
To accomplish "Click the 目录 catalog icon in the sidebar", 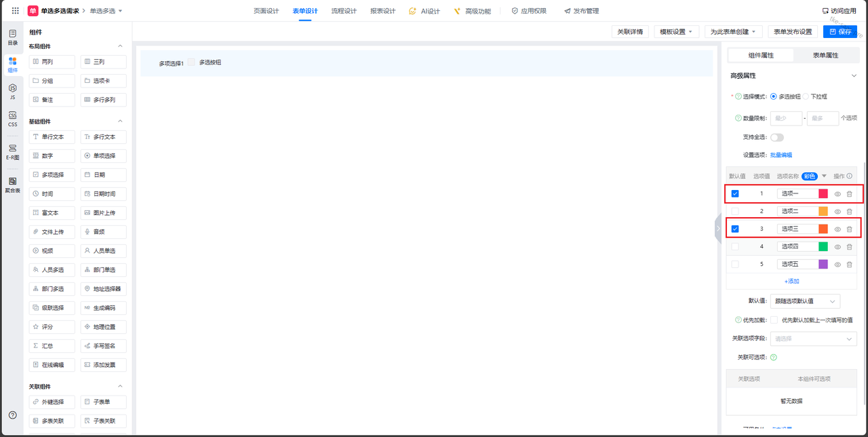I will tap(12, 37).
